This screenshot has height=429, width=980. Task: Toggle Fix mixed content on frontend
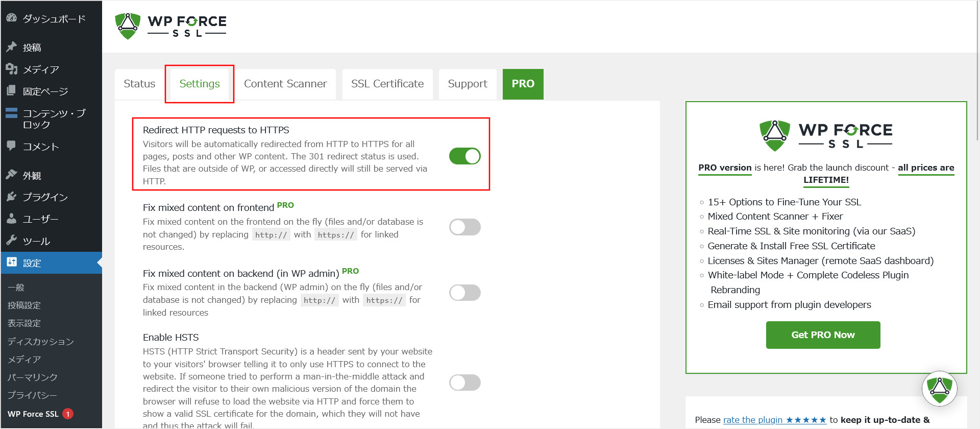coord(464,227)
